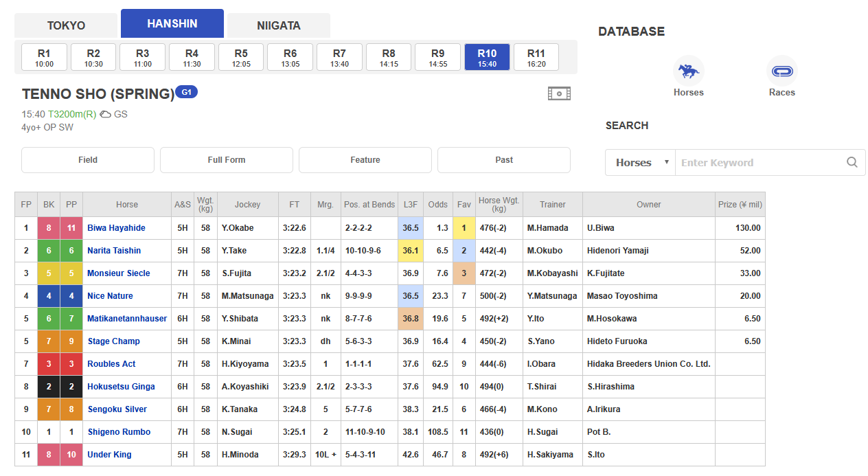Select race R3 at 11:00
Viewport: 868px width, 476px height.
(143, 57)
